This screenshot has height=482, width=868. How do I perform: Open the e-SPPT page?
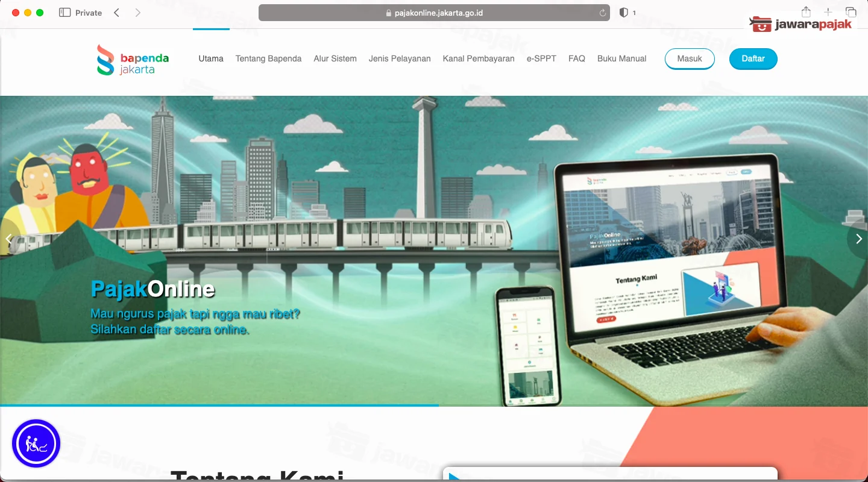[541, 58]
